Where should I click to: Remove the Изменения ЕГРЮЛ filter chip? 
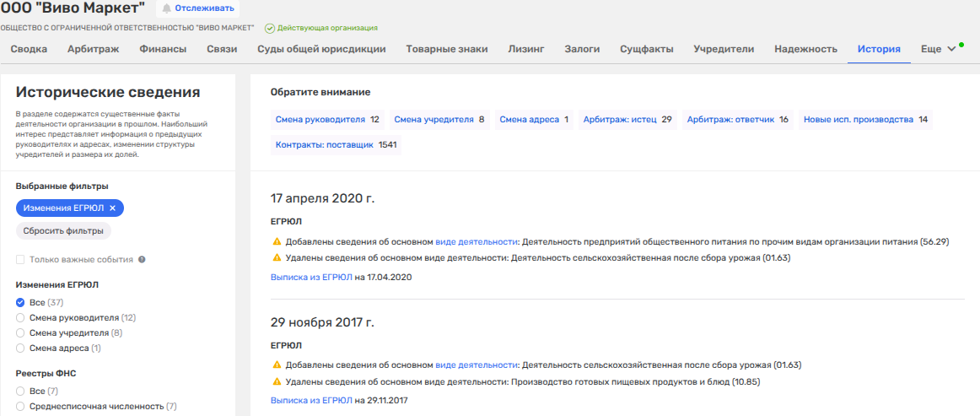pyautogui.click(x=112, y=208)
